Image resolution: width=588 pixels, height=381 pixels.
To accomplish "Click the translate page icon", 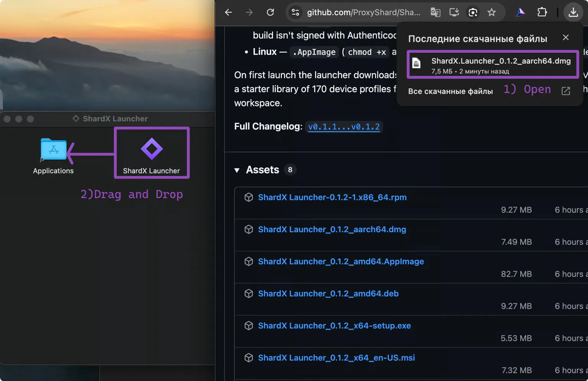I will click(x=435, y=12).
